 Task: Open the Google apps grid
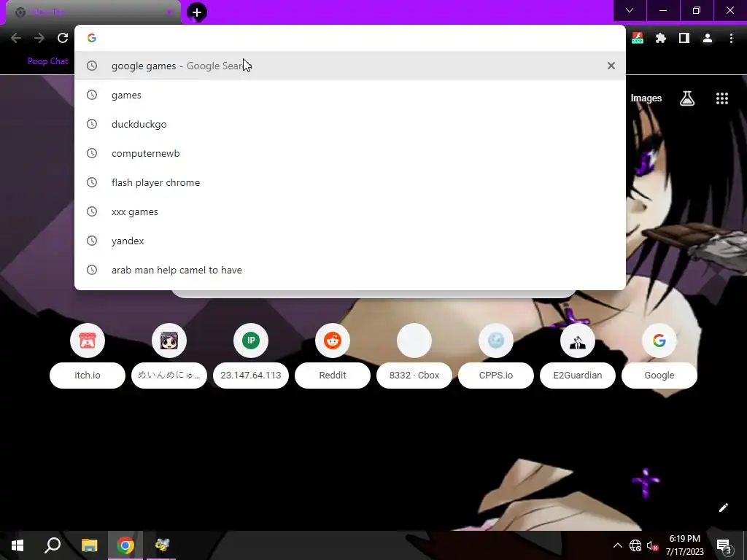click(x=722, y=98)
